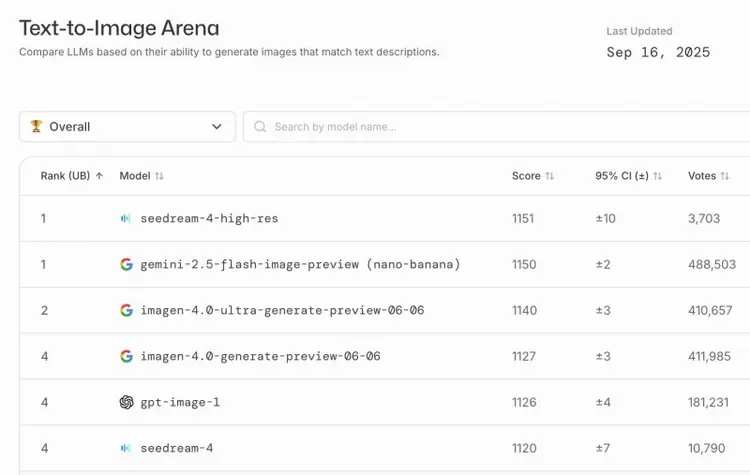Select the gpt-image-1 model name
Screen dimensions: 750x475
180,403
